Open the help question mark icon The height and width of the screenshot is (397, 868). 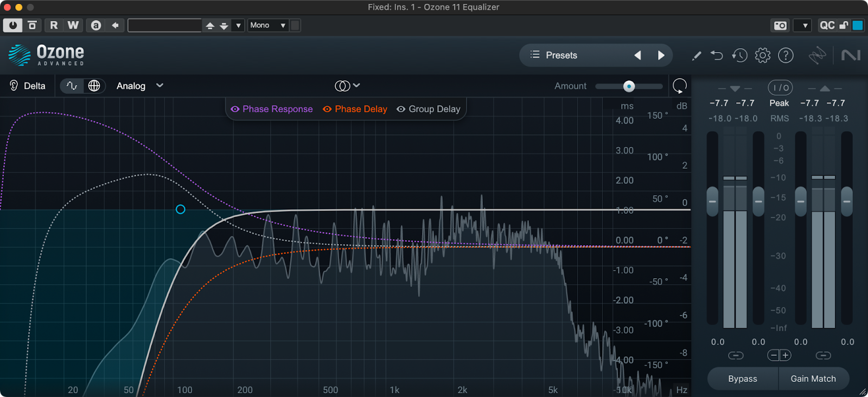click(786, 55)
